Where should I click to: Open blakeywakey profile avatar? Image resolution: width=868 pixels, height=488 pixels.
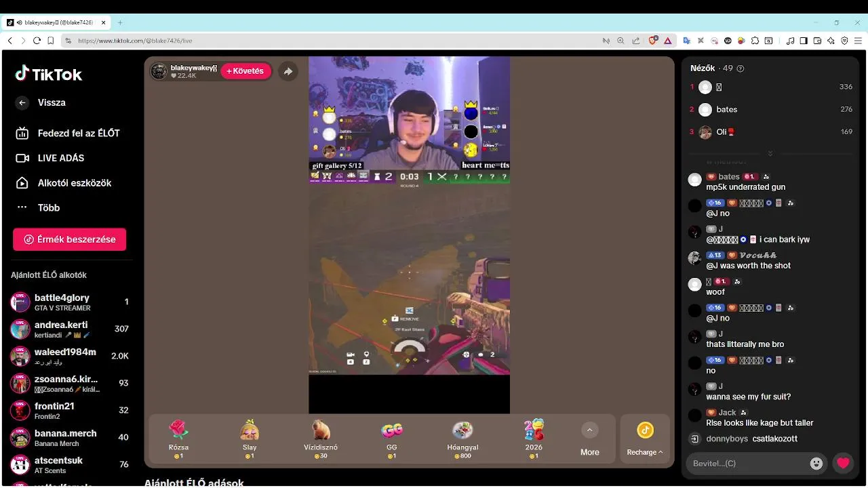[x=159, y=71]
